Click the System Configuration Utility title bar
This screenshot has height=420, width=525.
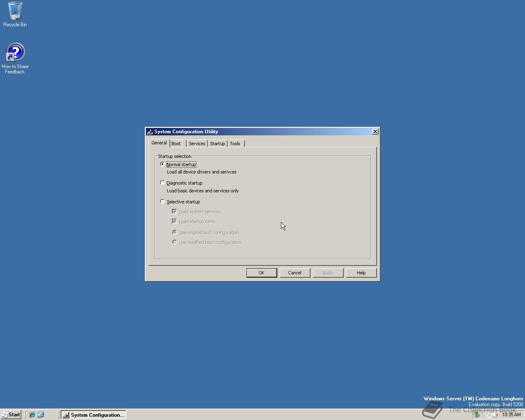coord(262,132)
